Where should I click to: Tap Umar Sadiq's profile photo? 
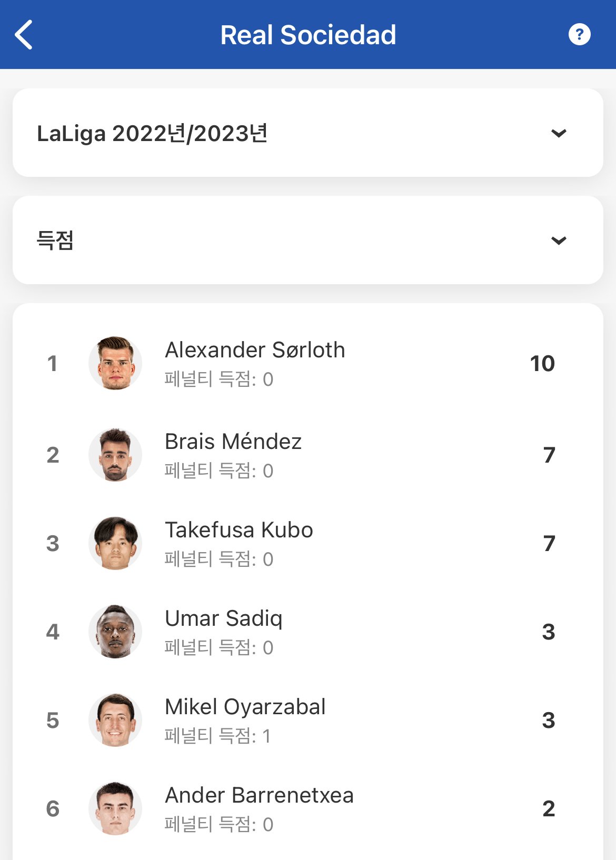(x=115, y=632)
